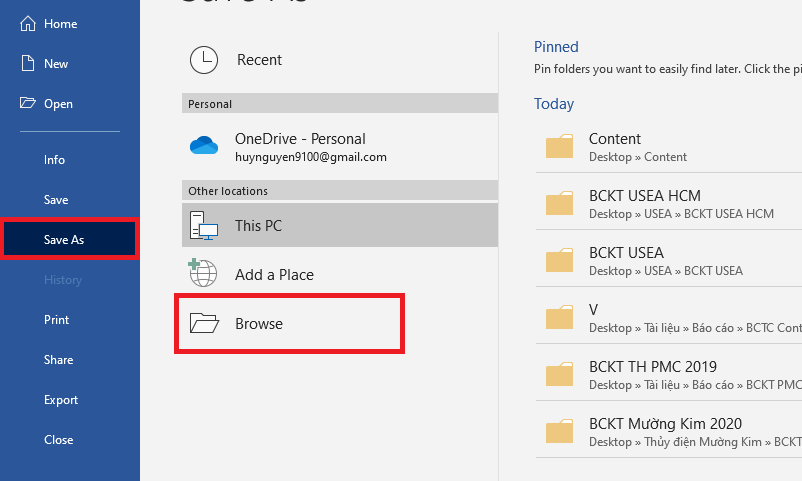Click the New document page icon
Image resolution: width=802 pixels, height=481 pixels.
click(x=28, y=63)
